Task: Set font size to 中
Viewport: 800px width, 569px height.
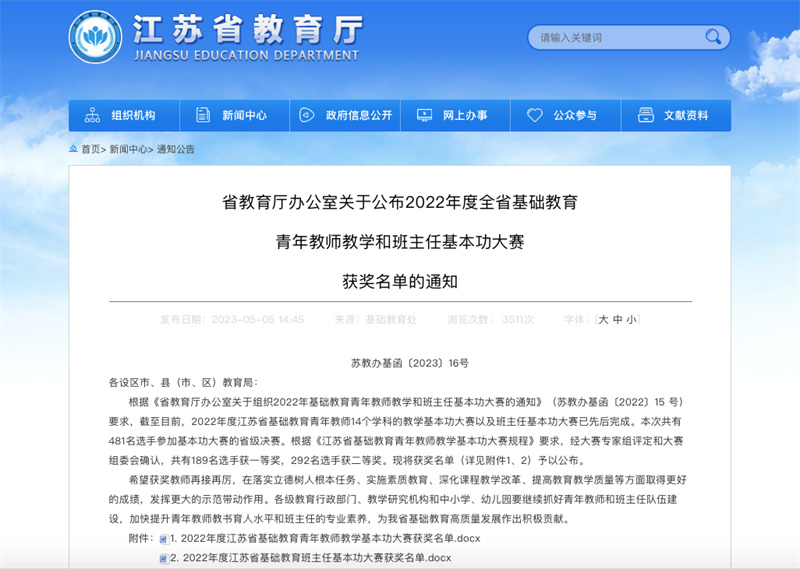Action: 618,320
